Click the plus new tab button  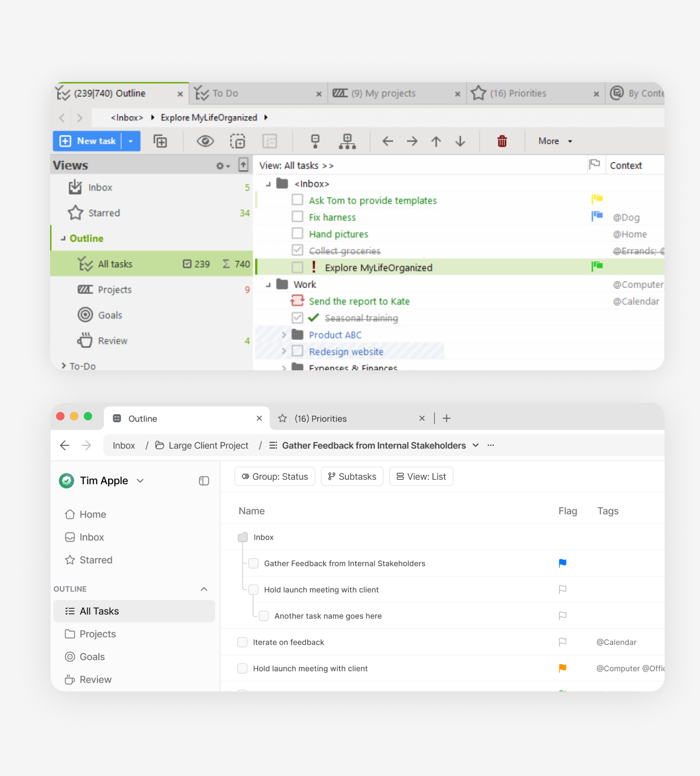pyautogui.click(x=446, y=419)
